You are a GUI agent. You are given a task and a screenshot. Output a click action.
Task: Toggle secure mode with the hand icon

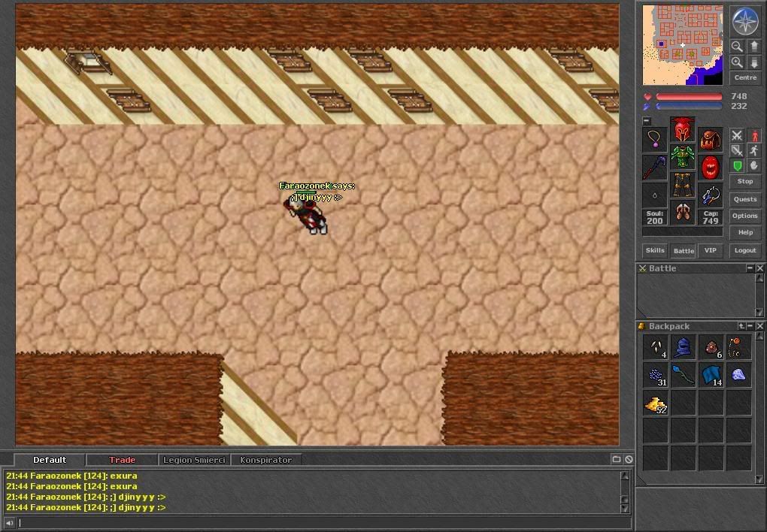point(754,166)
